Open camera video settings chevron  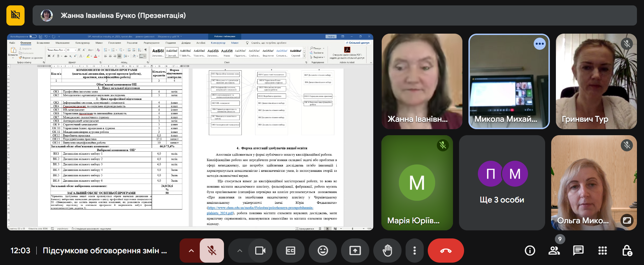click(239, 251)
